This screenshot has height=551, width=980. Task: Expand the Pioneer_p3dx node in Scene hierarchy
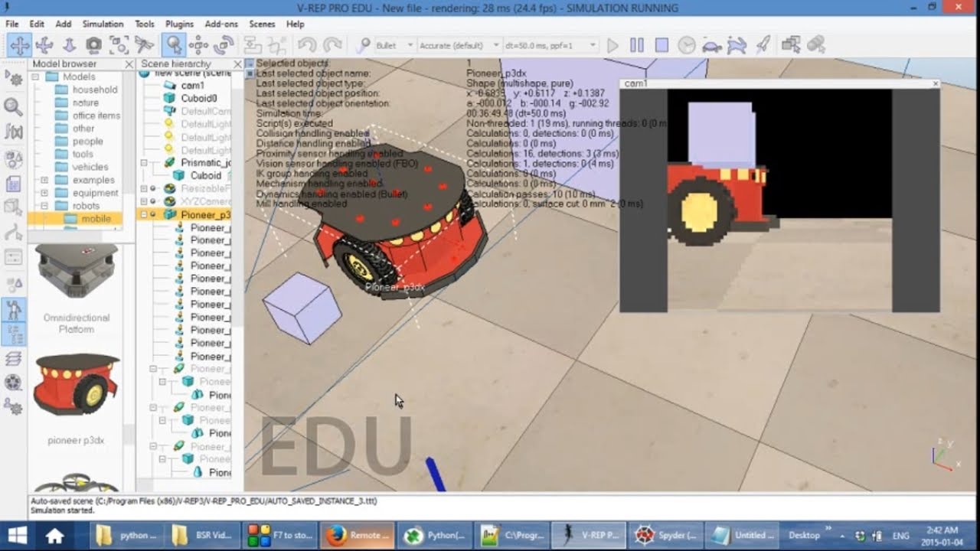tap(143, 214)
